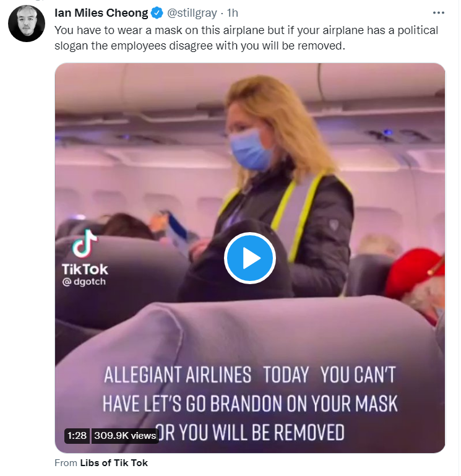The width and height of the screenshot is (461, 476).
Task: Open the @stillgray handle link
Action: (x=192, y=13)
